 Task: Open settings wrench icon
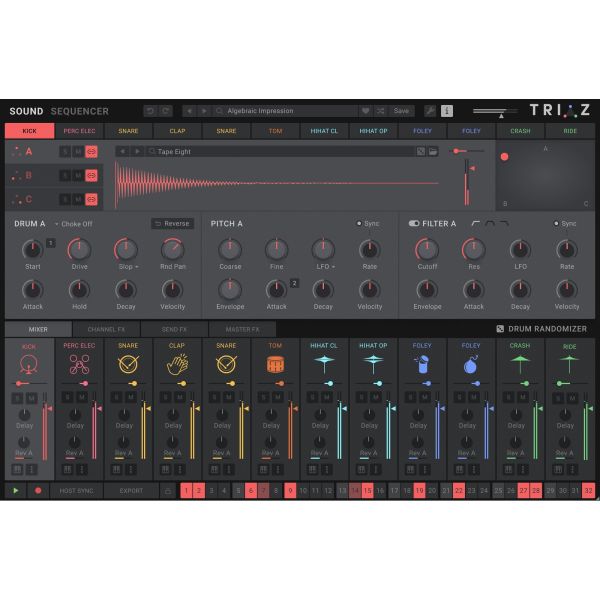click(x=430, y=111)
